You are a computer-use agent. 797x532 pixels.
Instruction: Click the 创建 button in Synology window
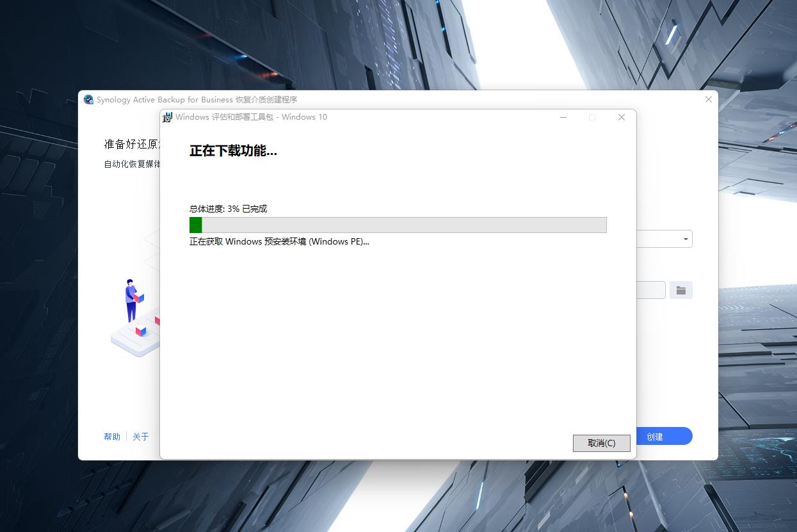pyautogui.click(x=664, y=436)
